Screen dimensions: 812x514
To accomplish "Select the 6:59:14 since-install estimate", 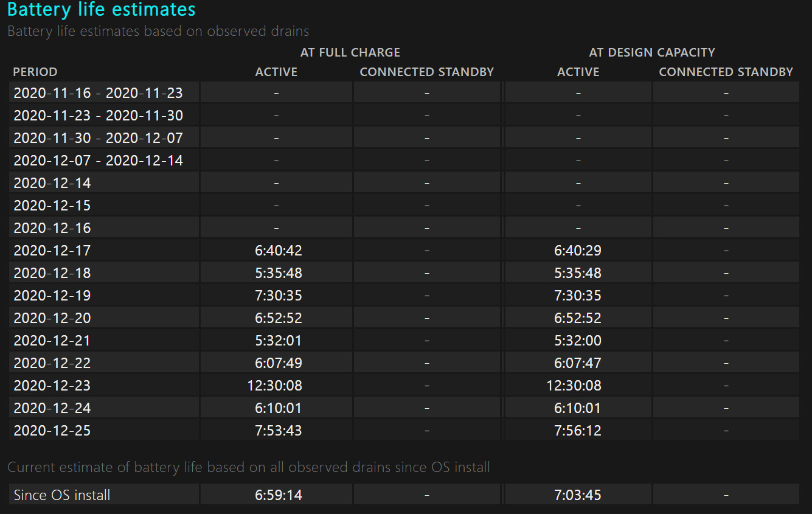I will coord(279,495).
